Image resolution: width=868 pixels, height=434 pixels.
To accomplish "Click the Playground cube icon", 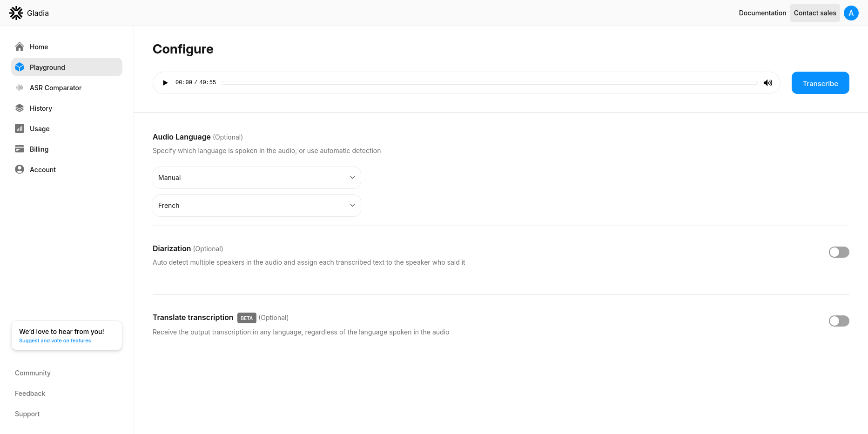I will pyautogui.click(x=20, y=67).
